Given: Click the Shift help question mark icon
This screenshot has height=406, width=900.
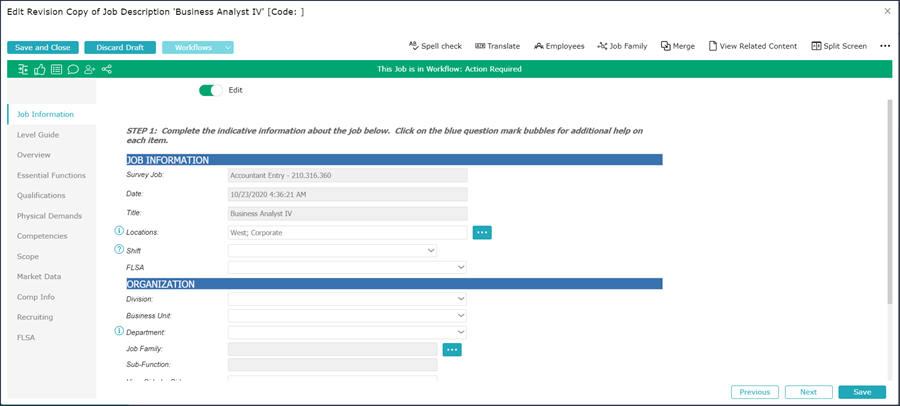Looking at the screenshot, I should coord(120,249).
